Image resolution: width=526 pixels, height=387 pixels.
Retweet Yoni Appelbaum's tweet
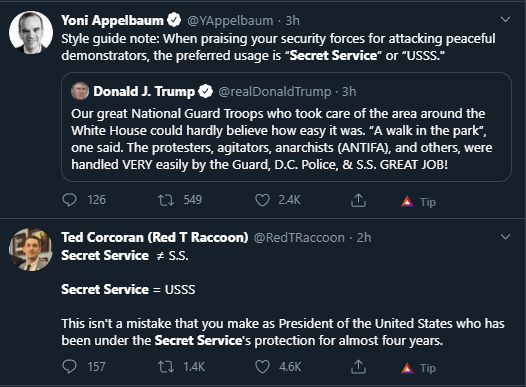tap(166, 200)
